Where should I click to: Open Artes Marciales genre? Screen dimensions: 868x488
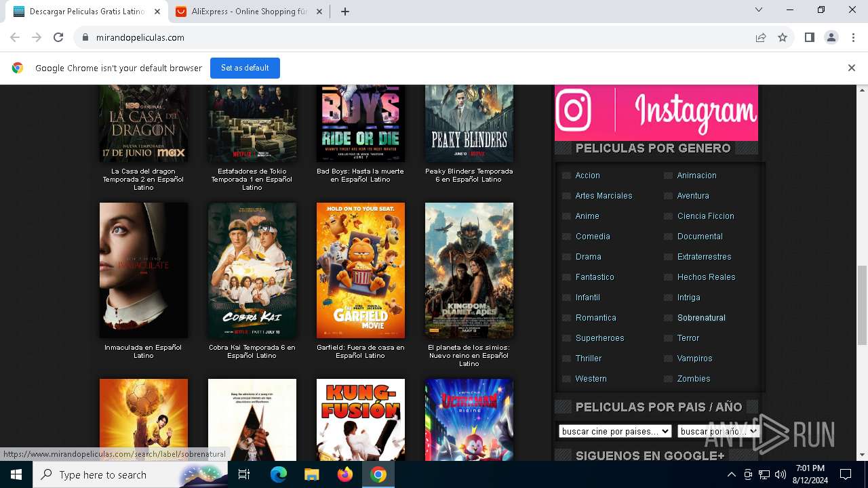[604, 196]
